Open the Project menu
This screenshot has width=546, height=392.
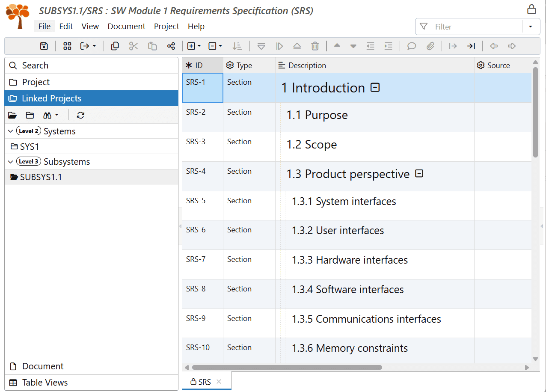(x=166, y=26)
